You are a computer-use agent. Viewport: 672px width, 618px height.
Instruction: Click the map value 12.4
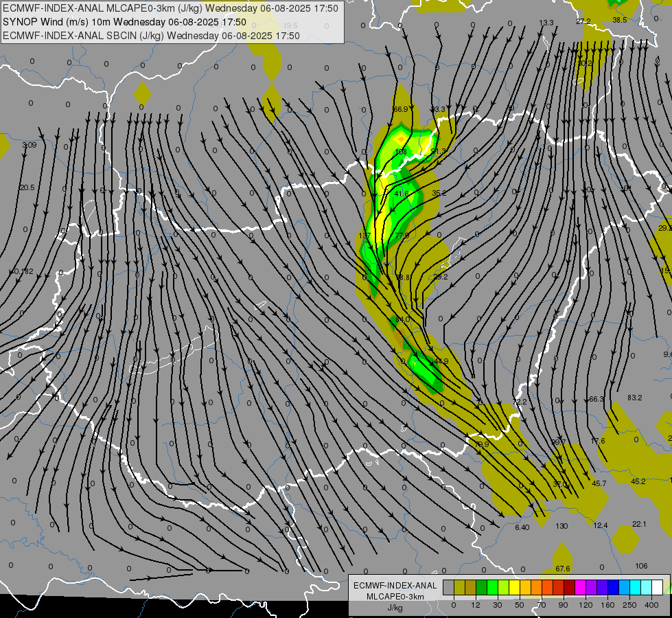tap(601, 525)
